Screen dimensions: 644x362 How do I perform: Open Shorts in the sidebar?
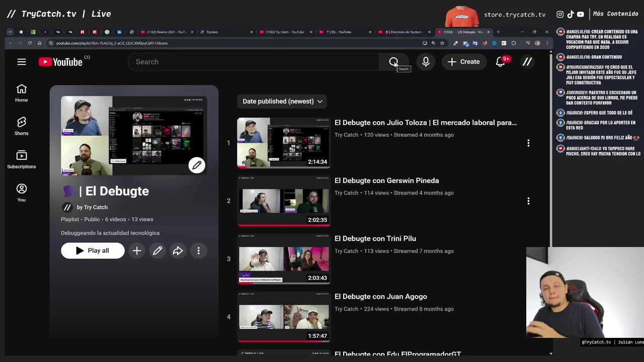[x=21, y=126]
